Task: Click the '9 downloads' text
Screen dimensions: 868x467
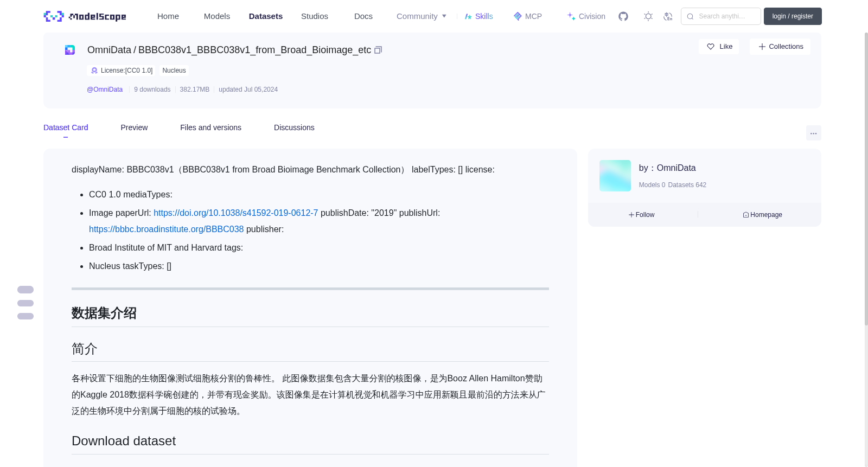Action: [x=152, y=89]
